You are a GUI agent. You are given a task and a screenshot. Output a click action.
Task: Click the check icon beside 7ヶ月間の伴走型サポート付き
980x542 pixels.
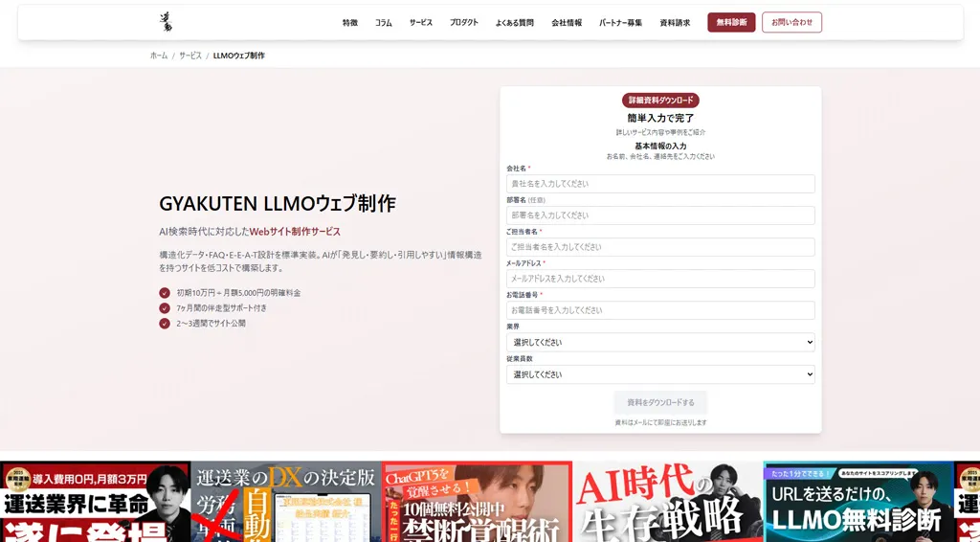coord(165,308)
